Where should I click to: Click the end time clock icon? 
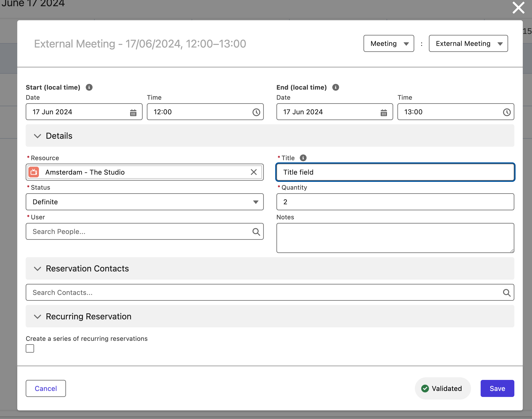[507, 112]
